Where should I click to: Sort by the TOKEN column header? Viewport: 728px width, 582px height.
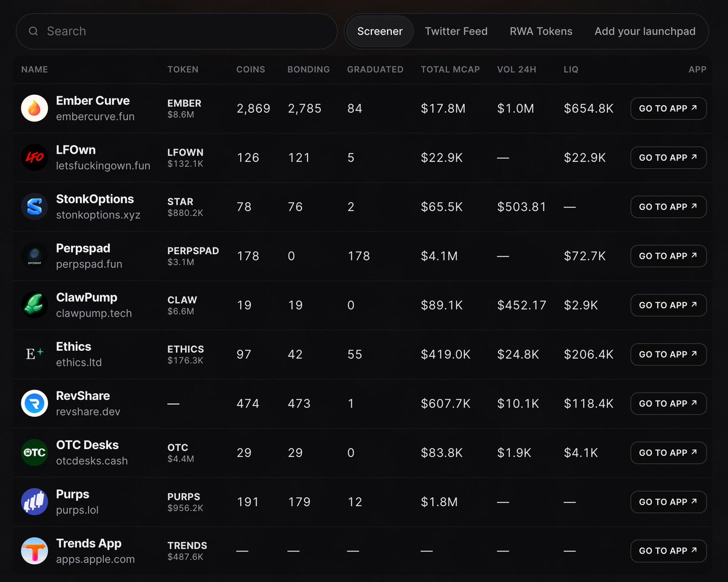click(x=183, y=70)
